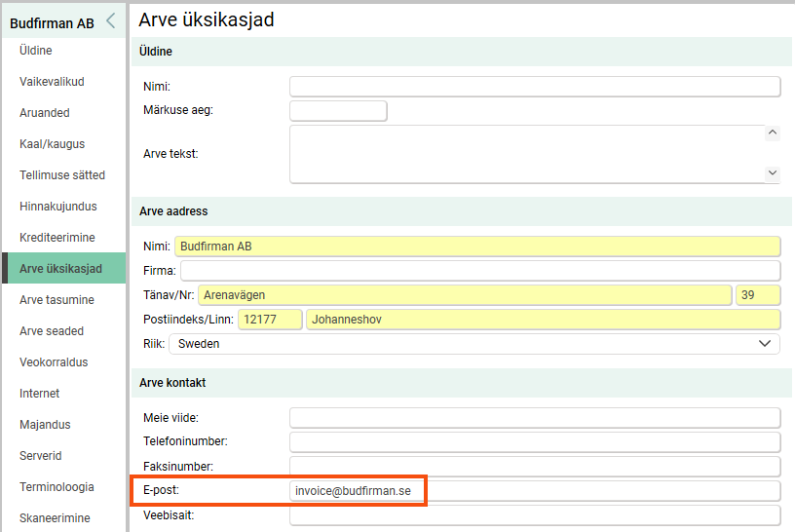Click the Telefoninumber input field
The height and width of the screenshot is (532, 795).
[535, 442]
